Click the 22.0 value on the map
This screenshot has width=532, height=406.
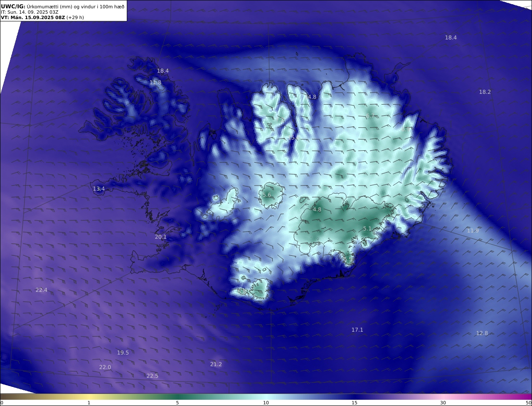tap(105, 367)
